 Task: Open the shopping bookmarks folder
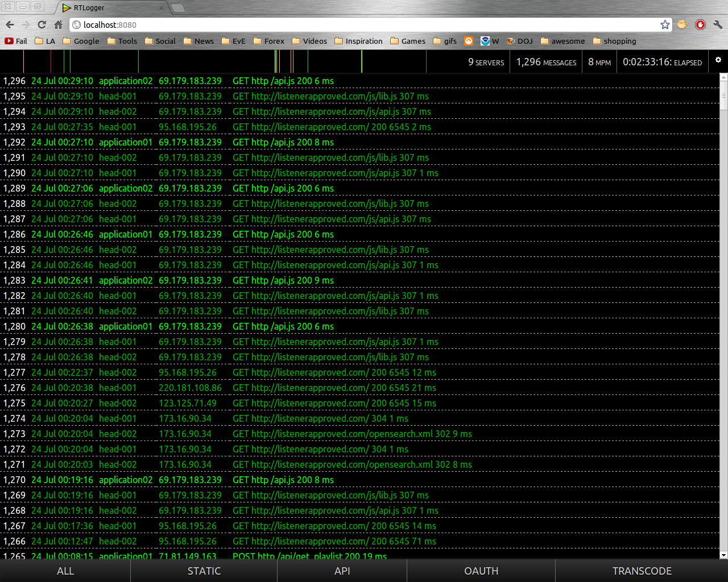[x=614, y=41]
